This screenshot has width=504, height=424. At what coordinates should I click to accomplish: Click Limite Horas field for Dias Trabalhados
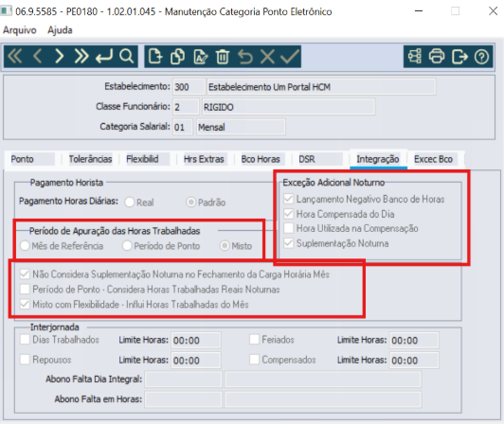[x=196, y=340]
